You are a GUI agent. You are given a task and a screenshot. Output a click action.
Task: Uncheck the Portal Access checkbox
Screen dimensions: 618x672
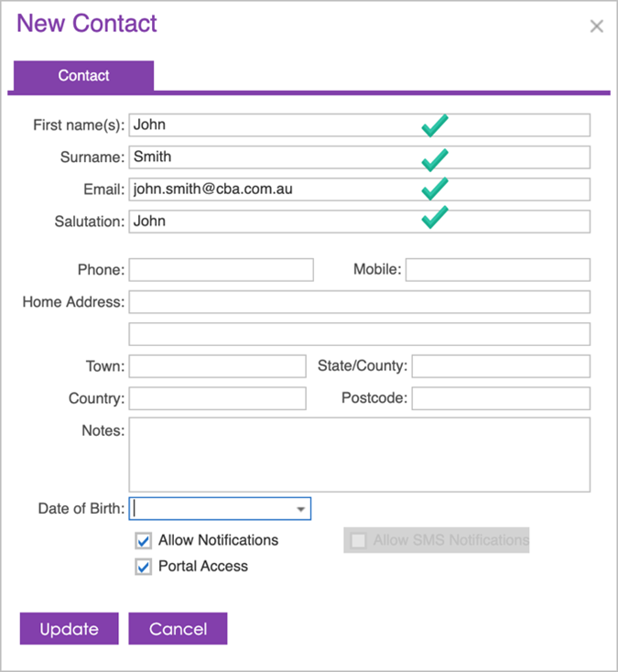[143, 567]
